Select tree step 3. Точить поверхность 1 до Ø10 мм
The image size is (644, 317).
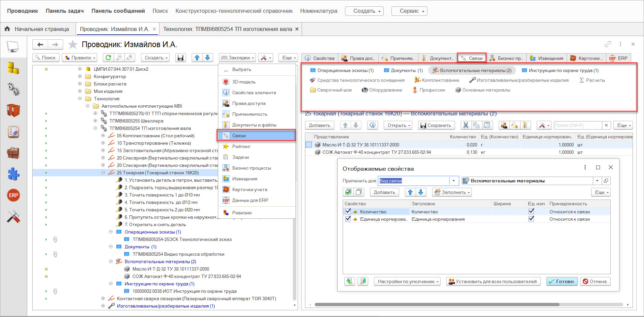[162, 195]
